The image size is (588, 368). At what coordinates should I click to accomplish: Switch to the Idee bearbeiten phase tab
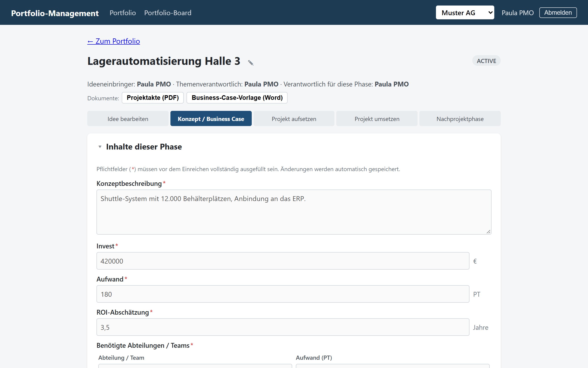tap(128, 118)
